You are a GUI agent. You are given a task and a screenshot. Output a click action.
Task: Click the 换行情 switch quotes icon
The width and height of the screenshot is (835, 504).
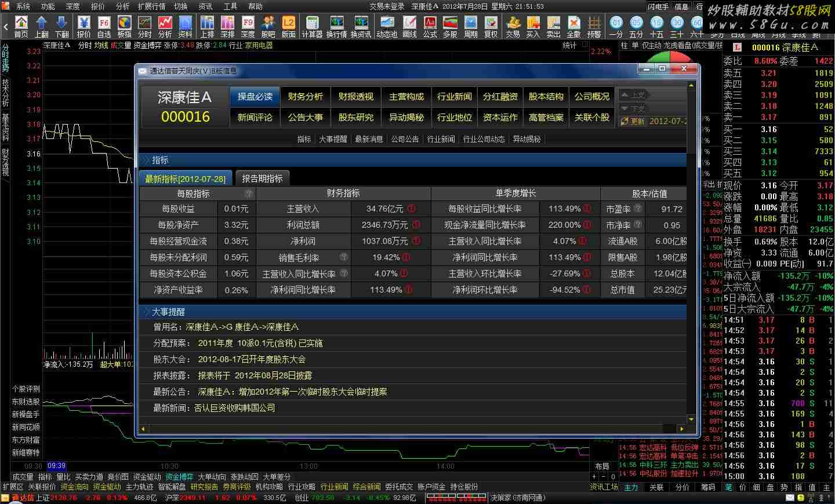pos(337,27)
